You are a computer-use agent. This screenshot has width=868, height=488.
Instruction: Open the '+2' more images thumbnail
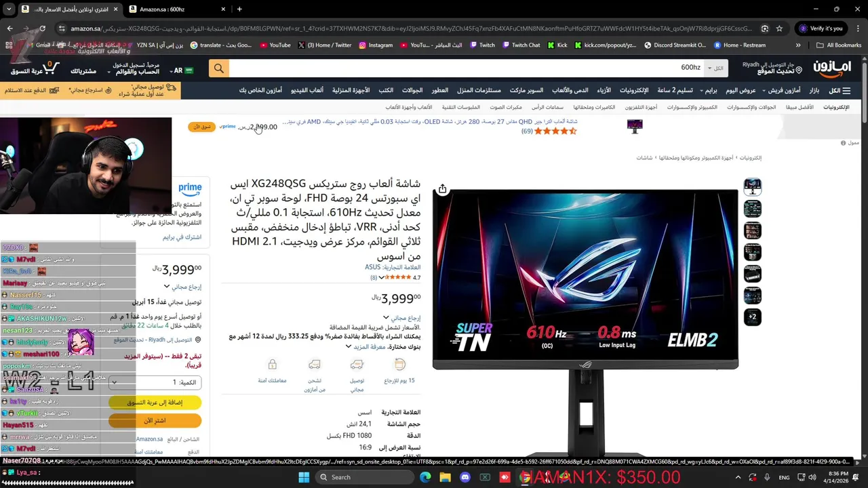click(x=753, y=317)
